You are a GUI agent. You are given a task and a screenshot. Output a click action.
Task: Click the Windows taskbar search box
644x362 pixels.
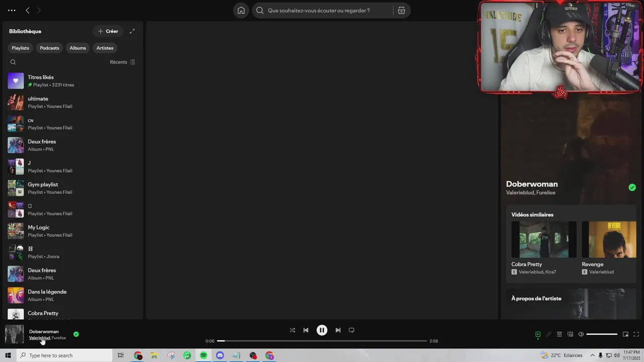64,355
